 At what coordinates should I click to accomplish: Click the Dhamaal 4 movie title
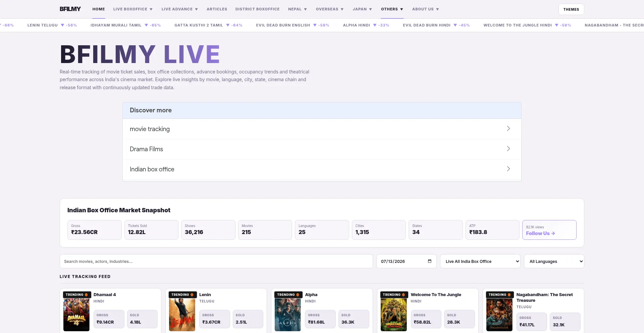(x=105, y=294)
